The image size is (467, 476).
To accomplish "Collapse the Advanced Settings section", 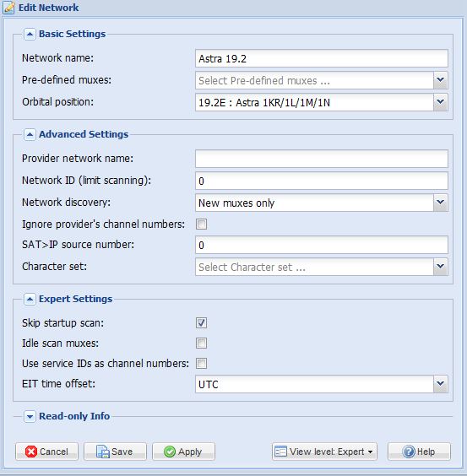I will [30, 134].
